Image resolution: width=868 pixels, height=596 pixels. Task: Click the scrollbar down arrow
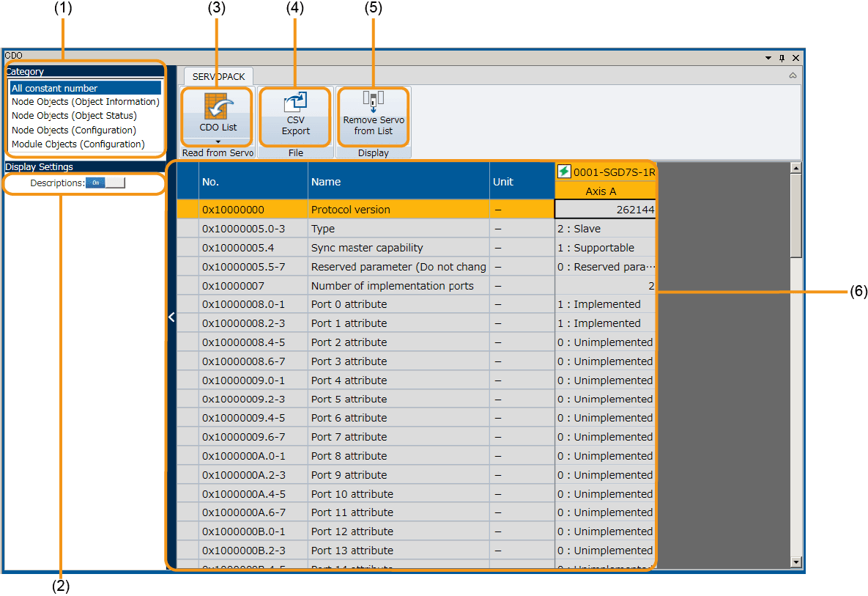click(796, 562)
